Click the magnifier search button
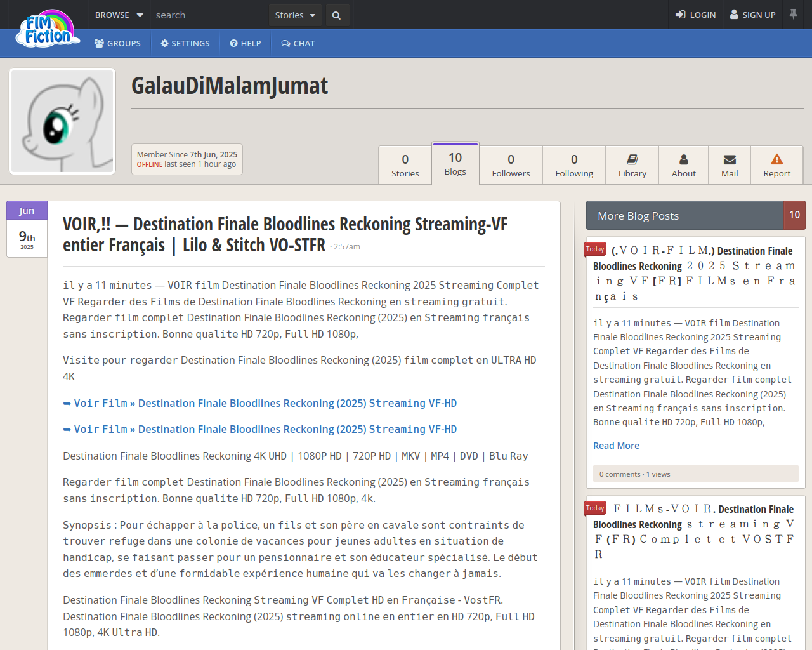The image size is (812, 650). point(337,15)
